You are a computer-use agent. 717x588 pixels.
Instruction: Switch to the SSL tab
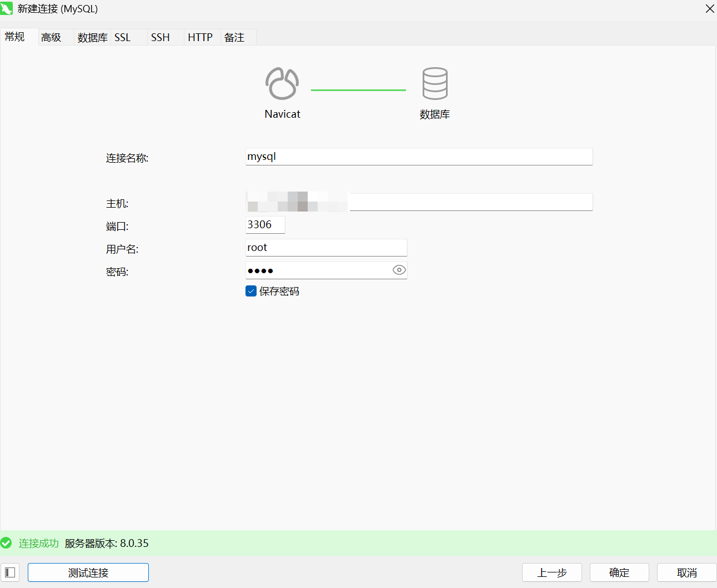click(x=123, y=37)
